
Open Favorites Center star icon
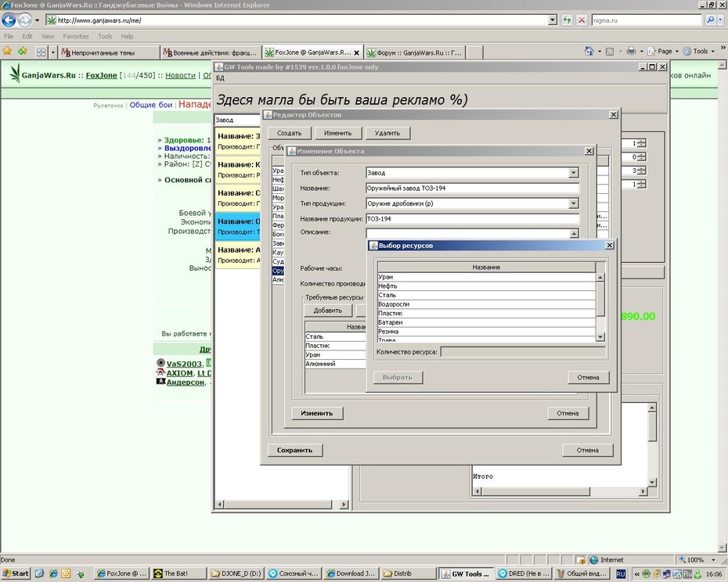click(7, 51)
